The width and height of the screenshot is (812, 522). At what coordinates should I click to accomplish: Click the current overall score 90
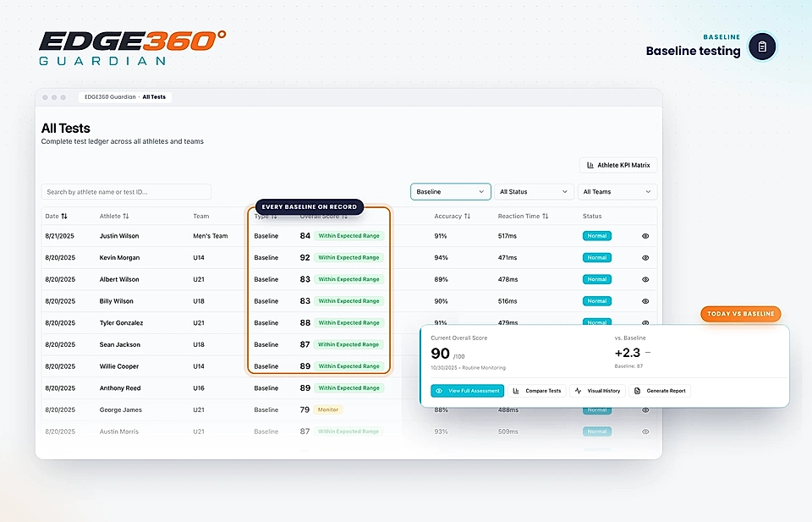click(440, 353)
